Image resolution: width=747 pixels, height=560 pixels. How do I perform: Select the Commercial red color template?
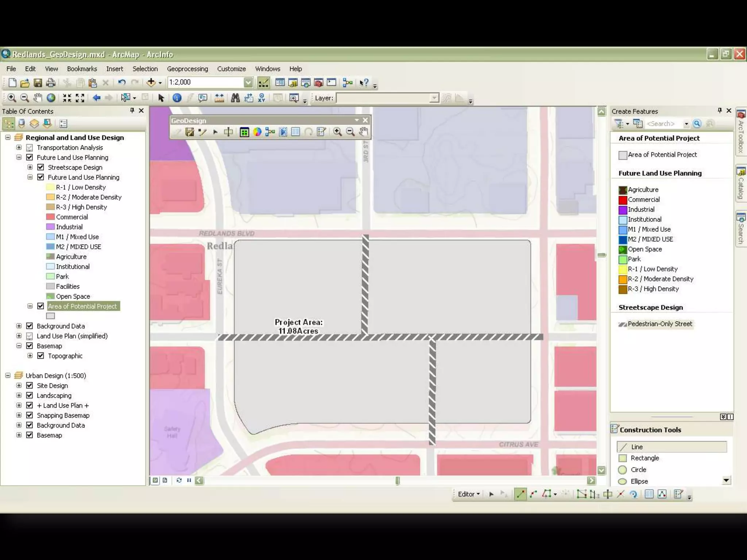tap(643, 200)
